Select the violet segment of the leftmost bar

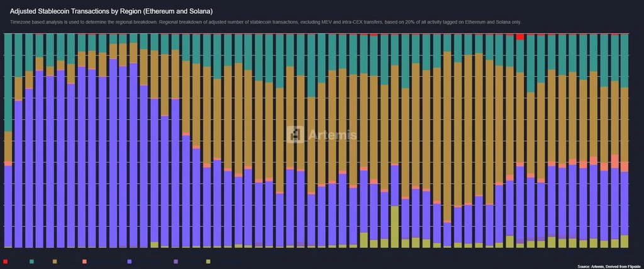point(8,207)
